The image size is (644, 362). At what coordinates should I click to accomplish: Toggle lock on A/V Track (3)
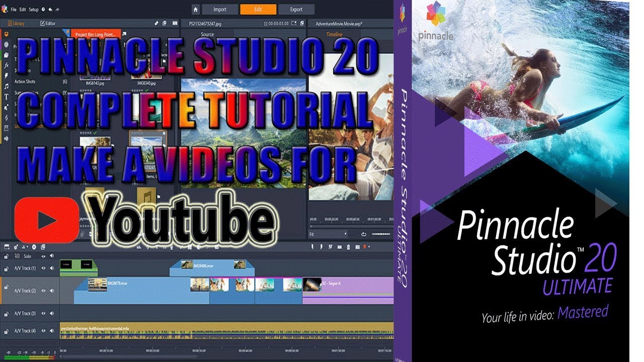point(6,314)
